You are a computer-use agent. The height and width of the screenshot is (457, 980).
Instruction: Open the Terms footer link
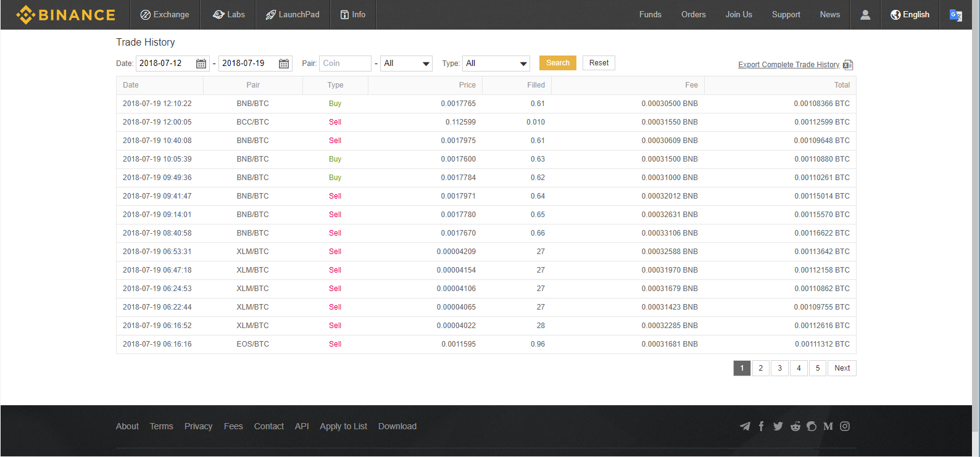point(162,426)
